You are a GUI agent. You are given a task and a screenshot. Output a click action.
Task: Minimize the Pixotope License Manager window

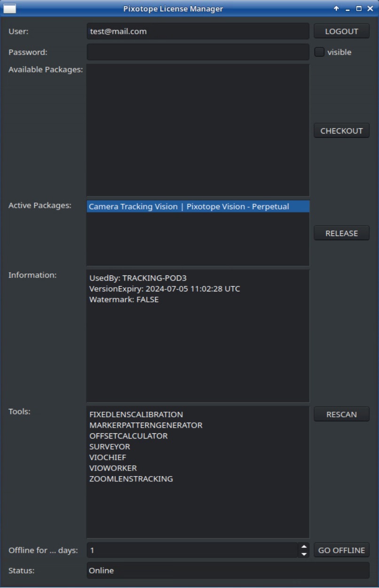tap(347, 9)
